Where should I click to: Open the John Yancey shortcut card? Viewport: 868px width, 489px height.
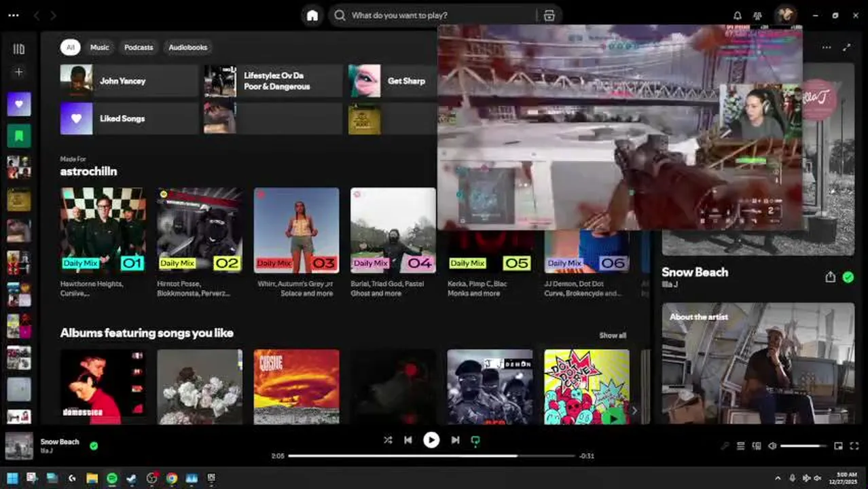coord(129,81)
